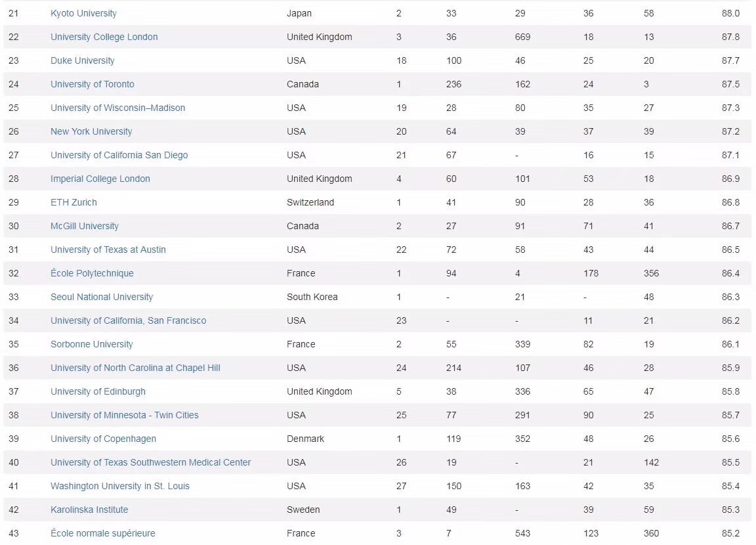
Task: Open Duke University page
Action: 82,60
